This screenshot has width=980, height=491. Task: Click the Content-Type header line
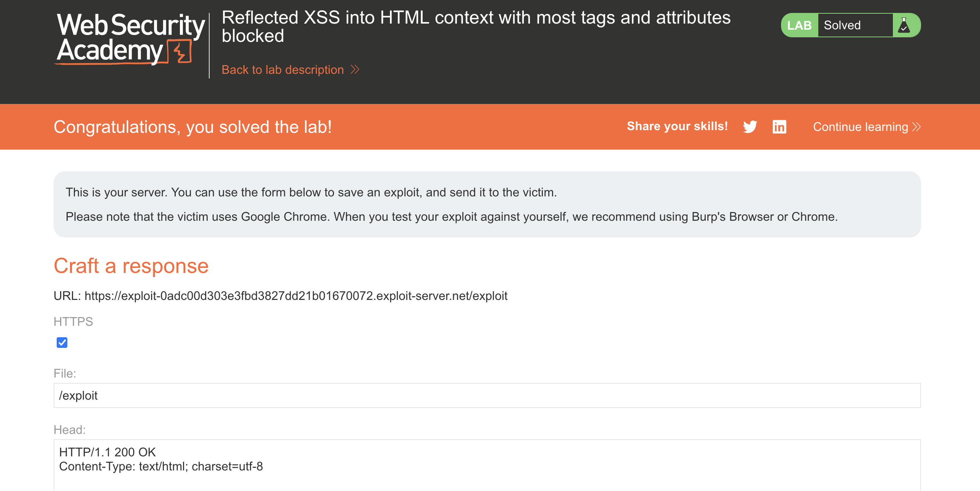pos(161,466)
